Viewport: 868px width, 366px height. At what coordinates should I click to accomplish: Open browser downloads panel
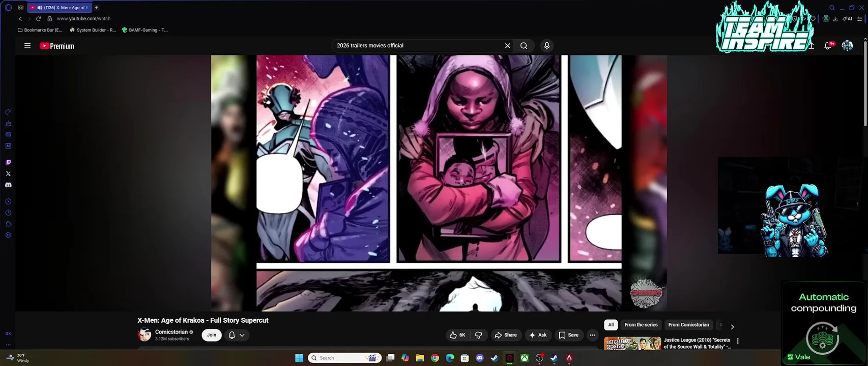point(835,19)
